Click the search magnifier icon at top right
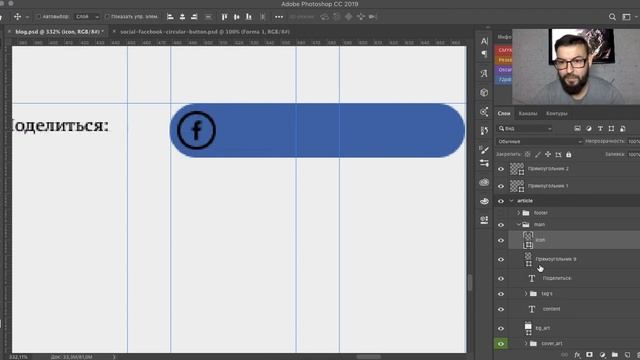This screenshot has width=640, height=360. pos(612,17)
